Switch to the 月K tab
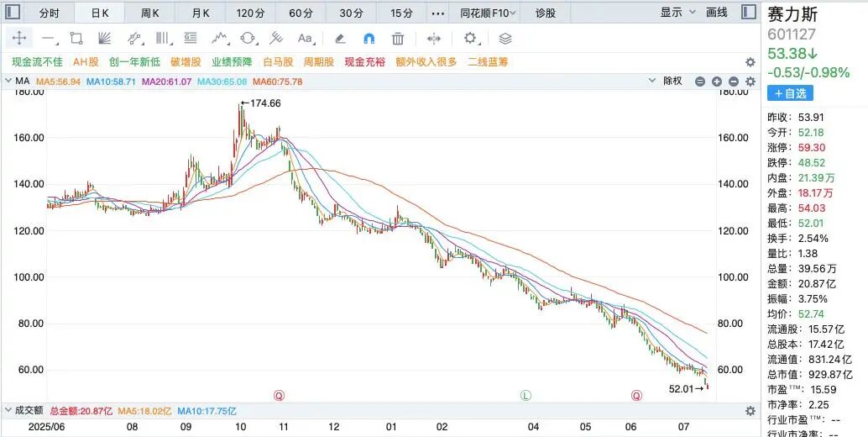The image size is (868, 437). pos(201,13)
